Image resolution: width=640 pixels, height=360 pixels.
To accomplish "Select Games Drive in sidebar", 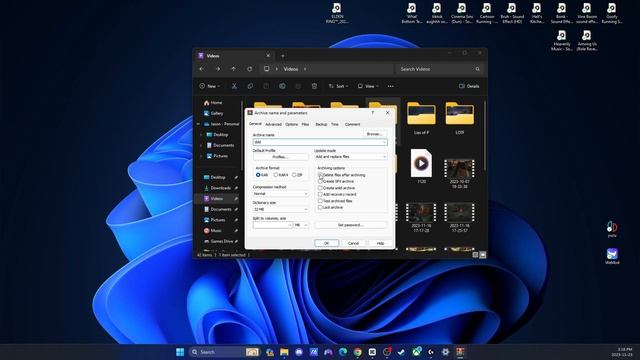I will point(218,241).
